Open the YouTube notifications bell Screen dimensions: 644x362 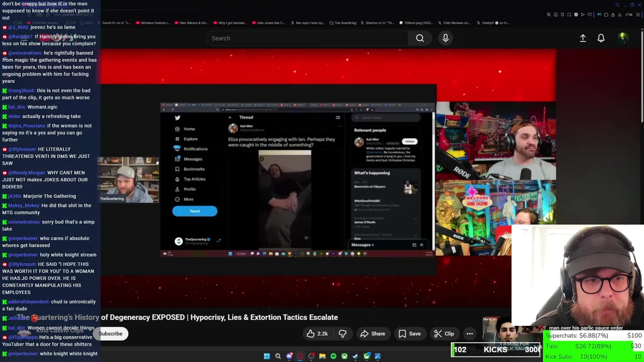tap(601, 38)
